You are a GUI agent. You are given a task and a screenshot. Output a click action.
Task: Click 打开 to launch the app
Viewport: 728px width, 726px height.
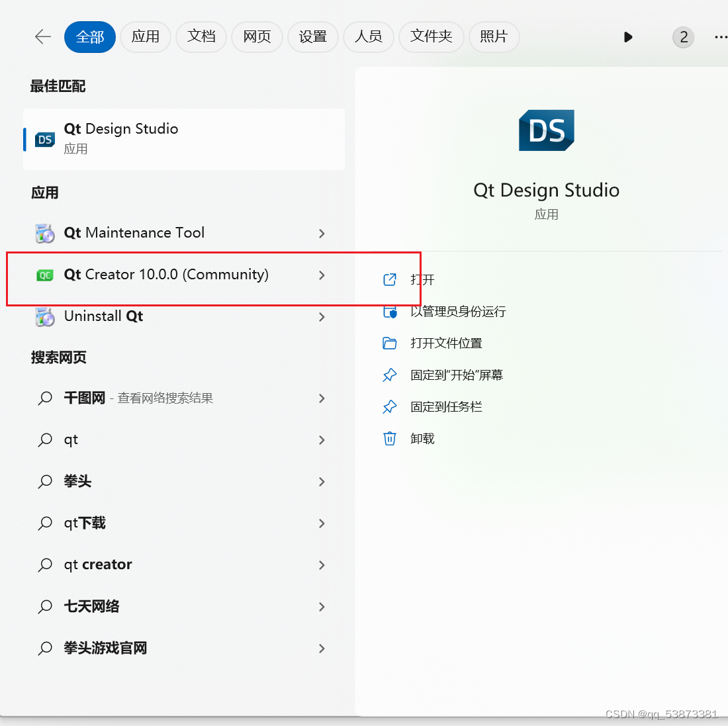point(422,280)
